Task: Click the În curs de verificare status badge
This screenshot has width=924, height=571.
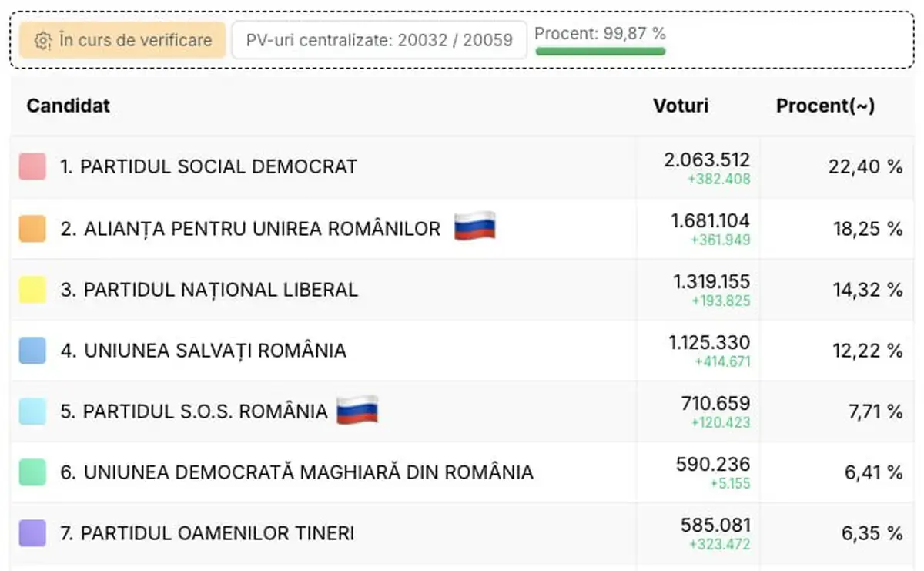Action: pyautogui.click(x=123, y=40)
